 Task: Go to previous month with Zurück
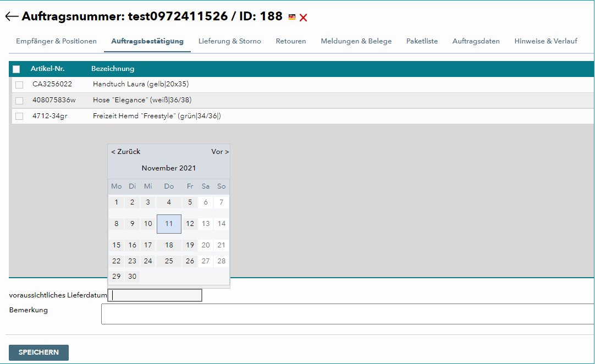[x=125, y=151]
